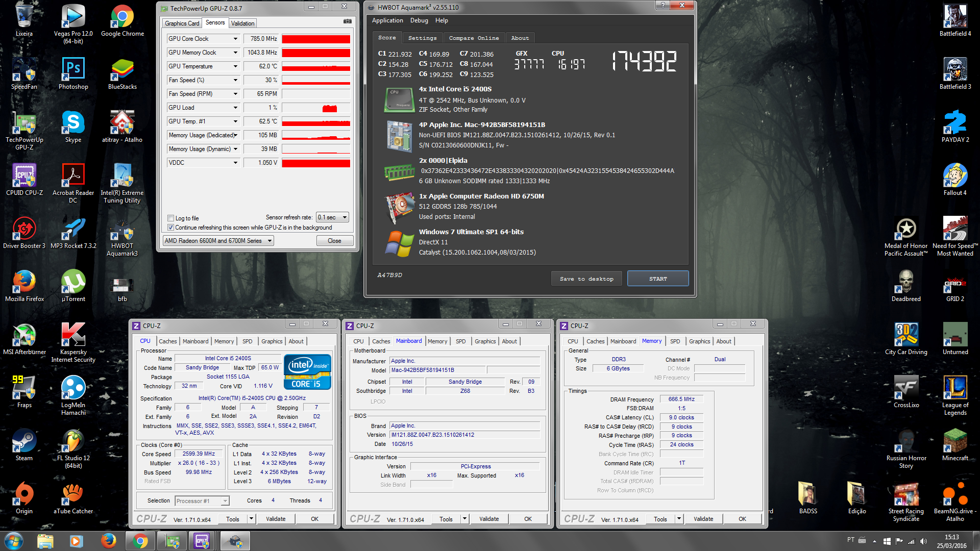Image resolution: width=980 pixels, height=551 pixels.
Task: Click Tools button in first CPU-Z window
Action: [233, 519]
